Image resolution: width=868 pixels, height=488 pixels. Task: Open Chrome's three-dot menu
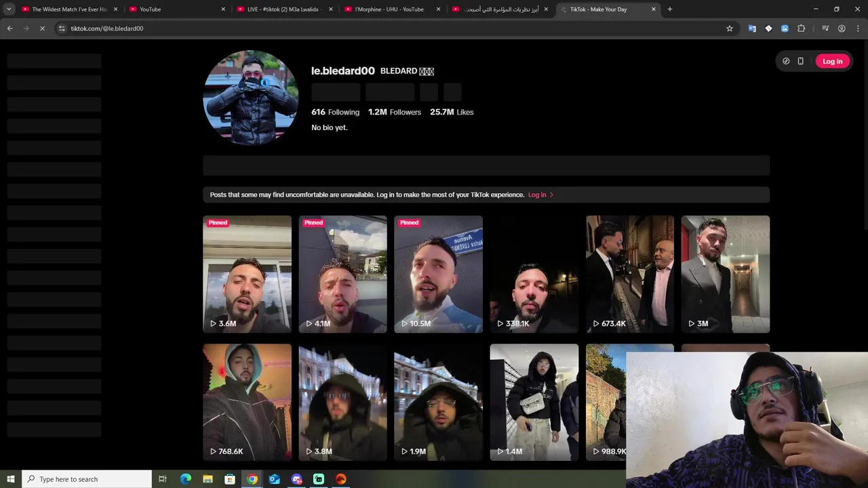coord(858,28)
